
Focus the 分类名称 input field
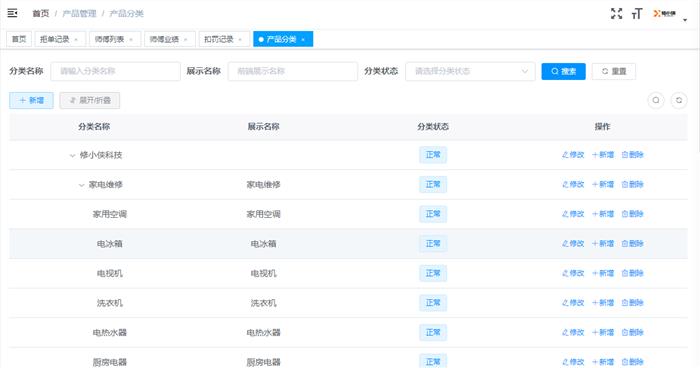(116, 71)
